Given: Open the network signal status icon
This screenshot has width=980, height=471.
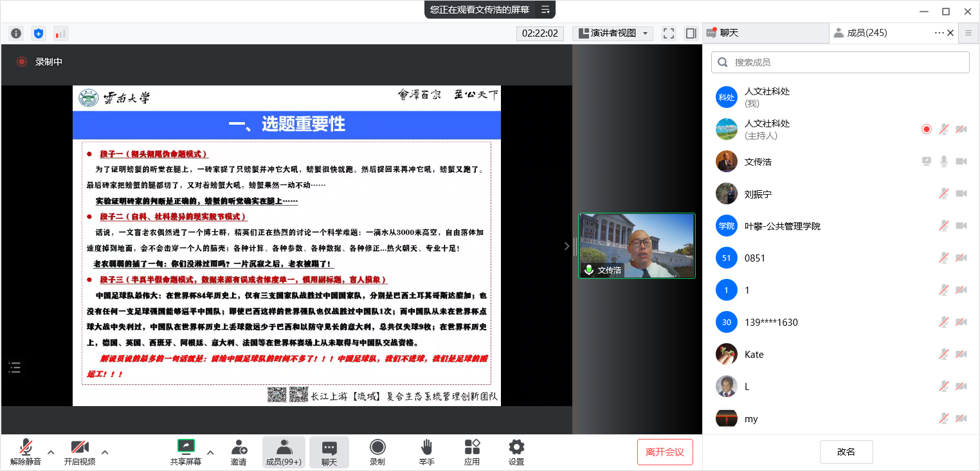Looking at the screenshot, I should point(60,33).
